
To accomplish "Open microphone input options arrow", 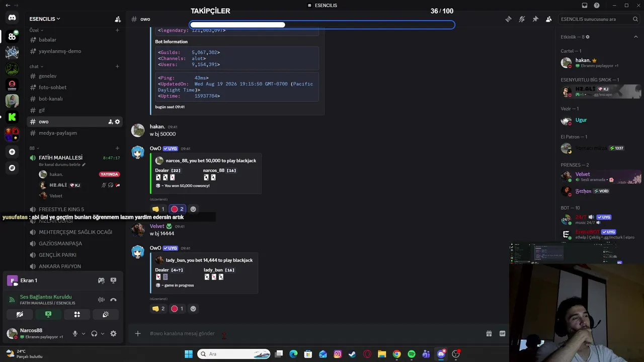I will 84,333.
